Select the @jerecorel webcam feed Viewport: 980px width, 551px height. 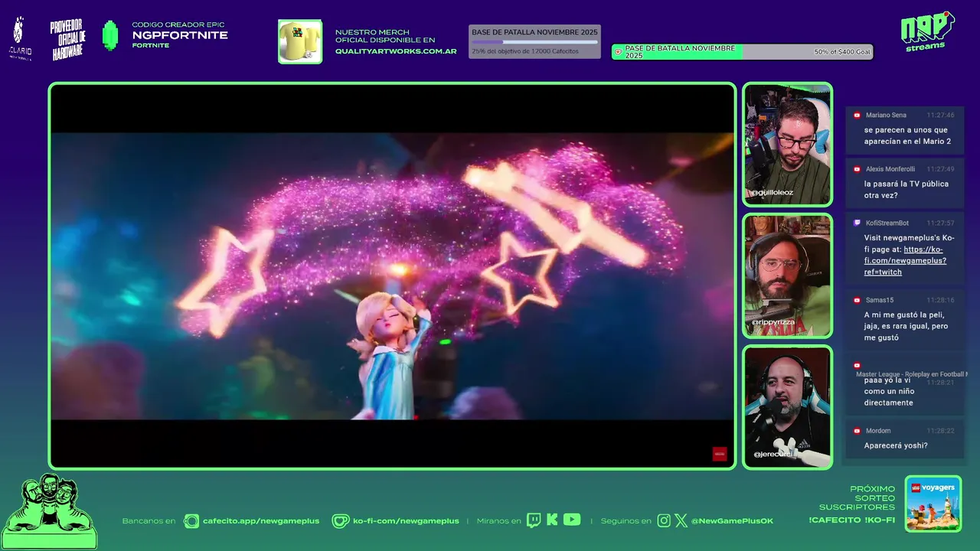787,407
